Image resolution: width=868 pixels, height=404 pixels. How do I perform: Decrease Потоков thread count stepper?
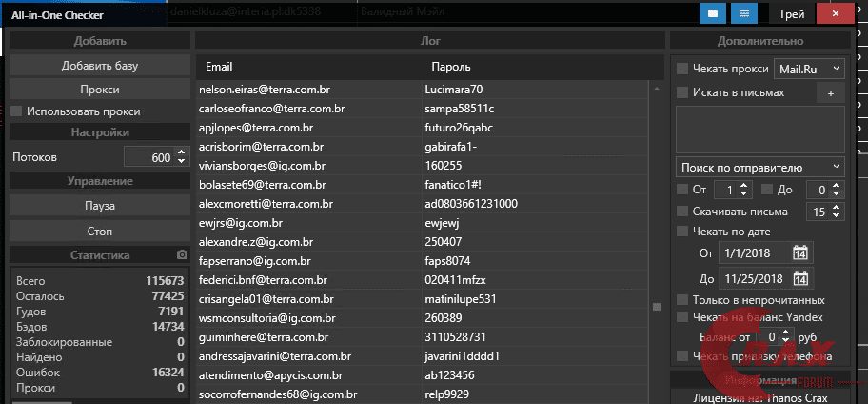[x=181, y=161]
